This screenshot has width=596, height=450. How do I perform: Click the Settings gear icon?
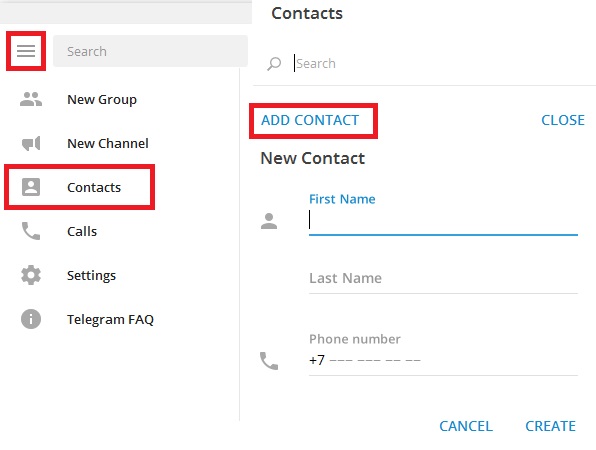31,275
